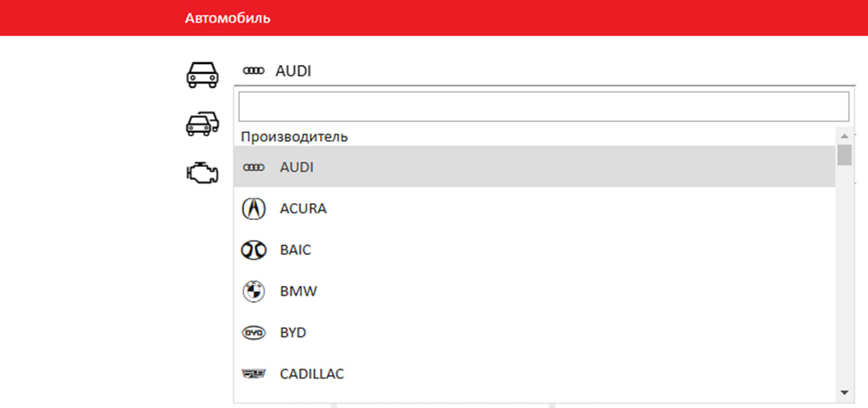Open the selected AUDI manufacturer combo box
The image size is (868, 408).
click(x=545, y=71)
